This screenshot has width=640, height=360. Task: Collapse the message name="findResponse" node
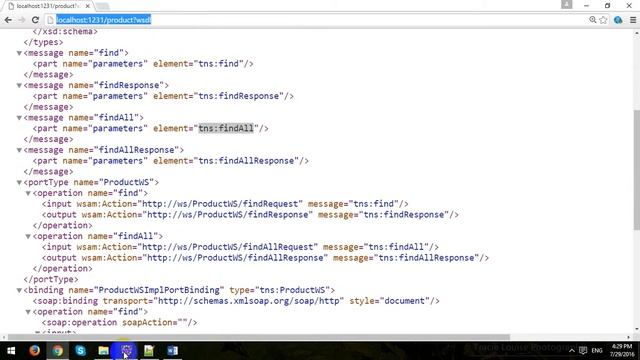[x=19, y=85]
